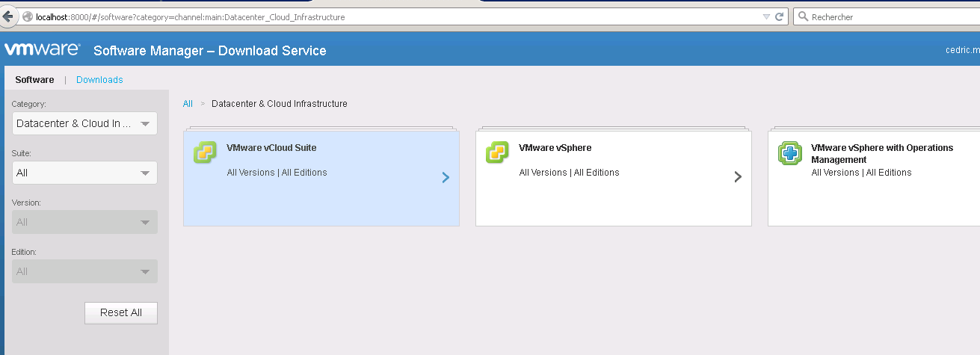The image size is (980, 355).
Task: Open the VMware vSphere title
Action: [555, 148]
